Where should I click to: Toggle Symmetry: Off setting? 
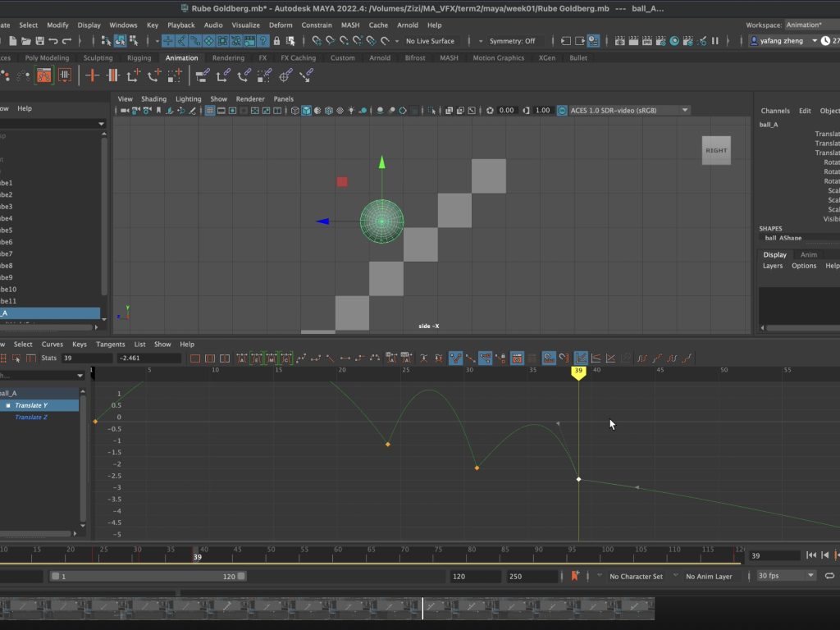point(512,41)
